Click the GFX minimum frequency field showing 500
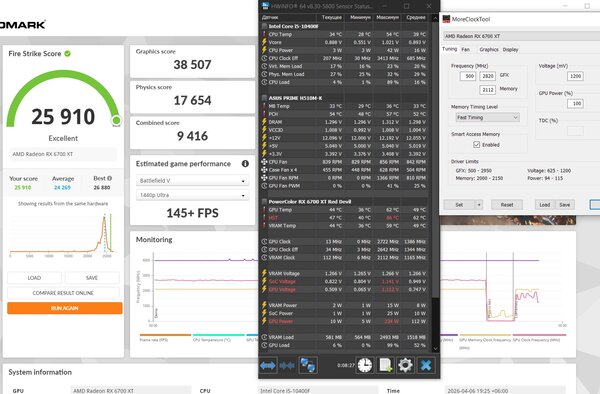The width and height of the screenshot is (600, 394). [468, 76]
